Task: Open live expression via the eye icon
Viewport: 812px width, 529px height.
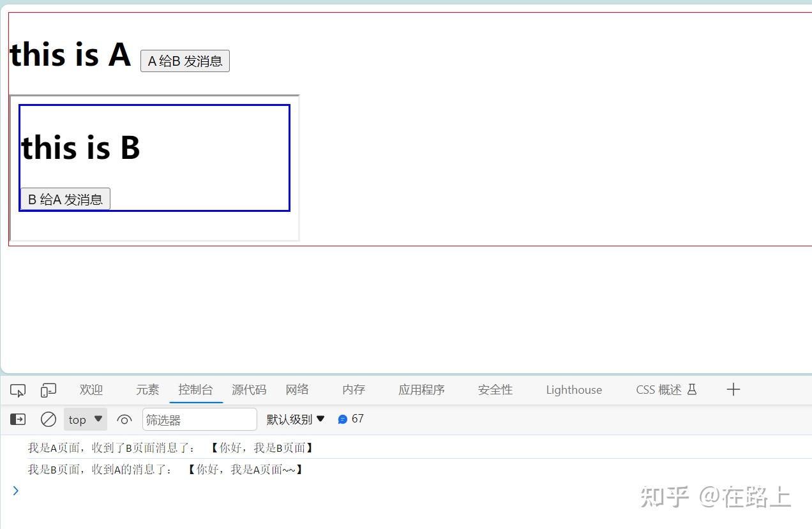Action: [124, 419]
